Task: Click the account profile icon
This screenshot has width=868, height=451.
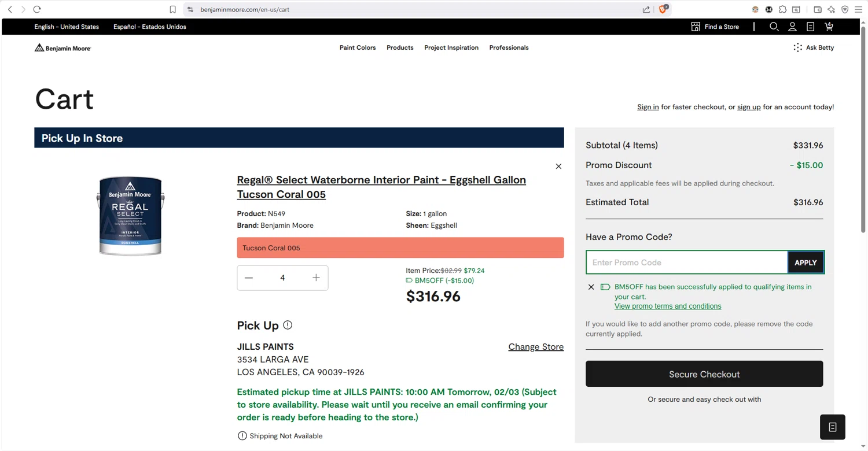Action: pyautogui.click(x=792, y=27)
